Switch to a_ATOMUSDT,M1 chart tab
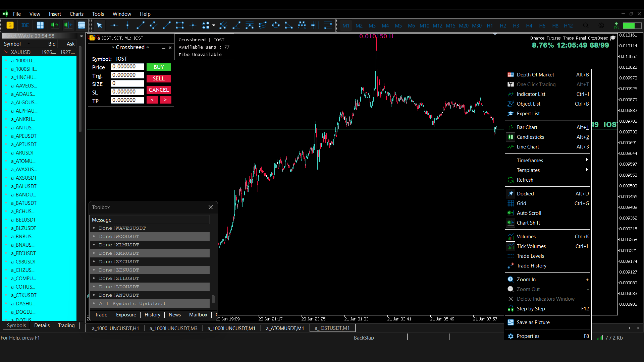 point(285,328)
